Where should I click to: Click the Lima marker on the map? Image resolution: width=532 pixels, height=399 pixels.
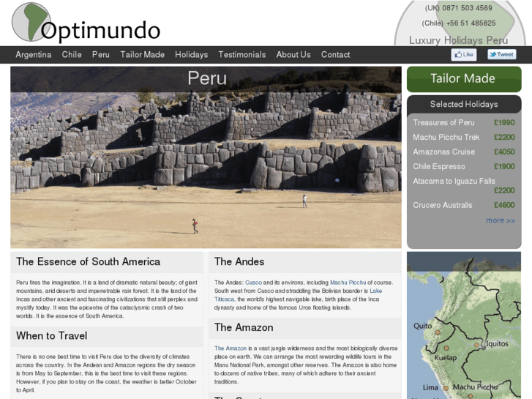click(x=446, y=388)
